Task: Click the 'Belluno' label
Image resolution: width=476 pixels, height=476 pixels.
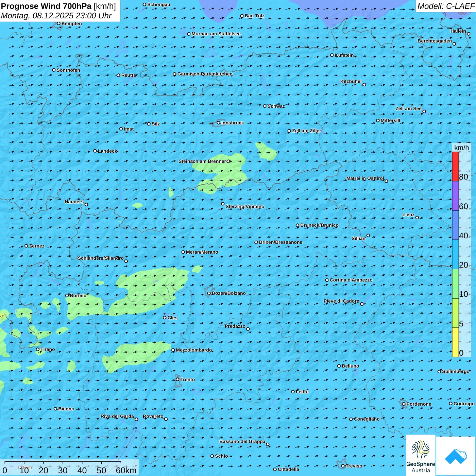Action: (x=350, y=366)
